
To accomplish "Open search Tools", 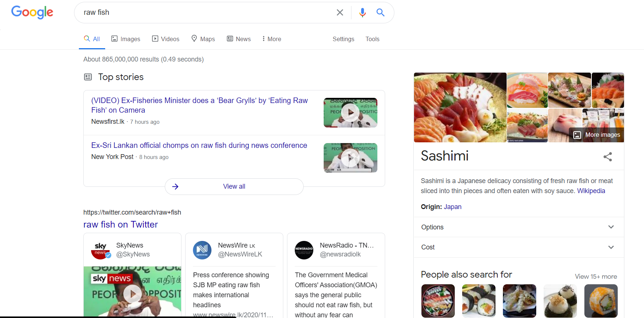I will (372, 39).
